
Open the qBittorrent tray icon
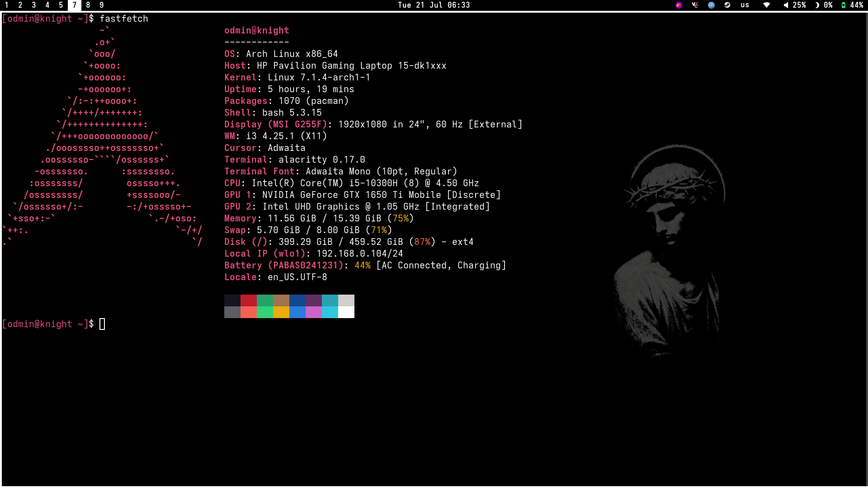[x=711, y=5]
